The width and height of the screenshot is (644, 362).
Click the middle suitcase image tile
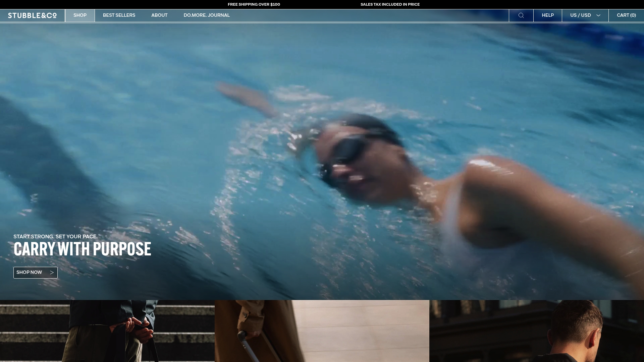(x=322, y=331)
